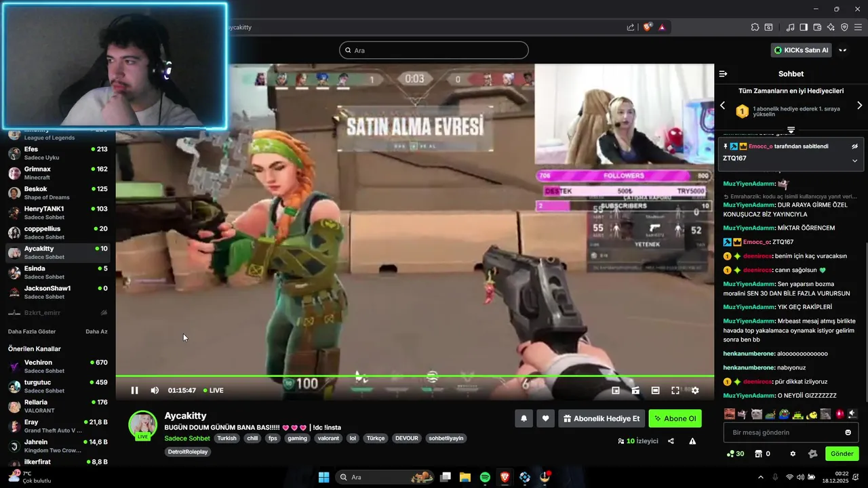This screenshot has width=868, height=488.
Task: Select the DetroitRoleplay tag
Action: [x=188, y=452]
